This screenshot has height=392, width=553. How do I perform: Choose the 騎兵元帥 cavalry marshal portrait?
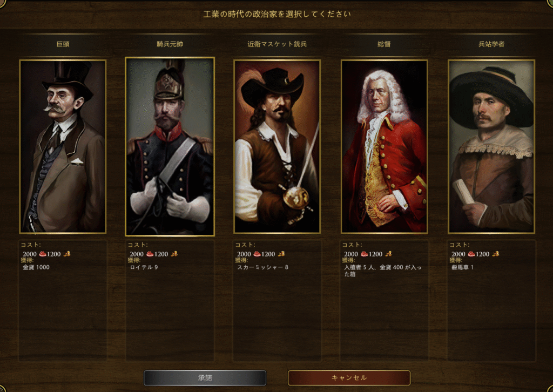tap(170, 147)
